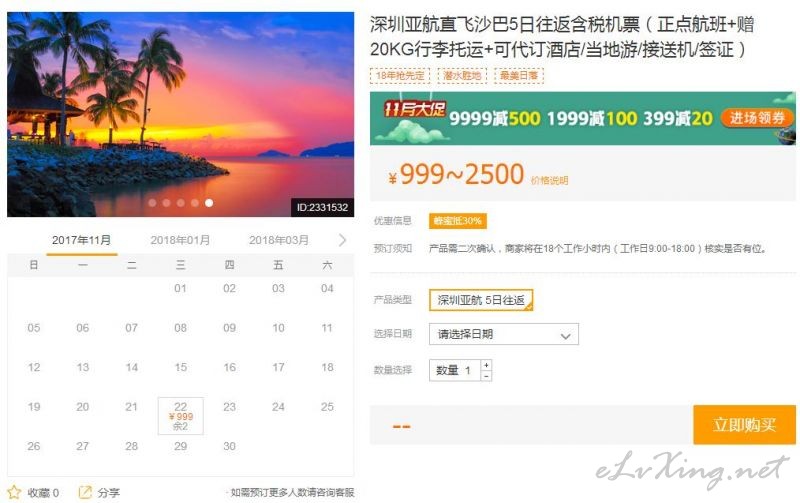
Task: Click the 立即购买 button
Action: [x=744, y=424]
